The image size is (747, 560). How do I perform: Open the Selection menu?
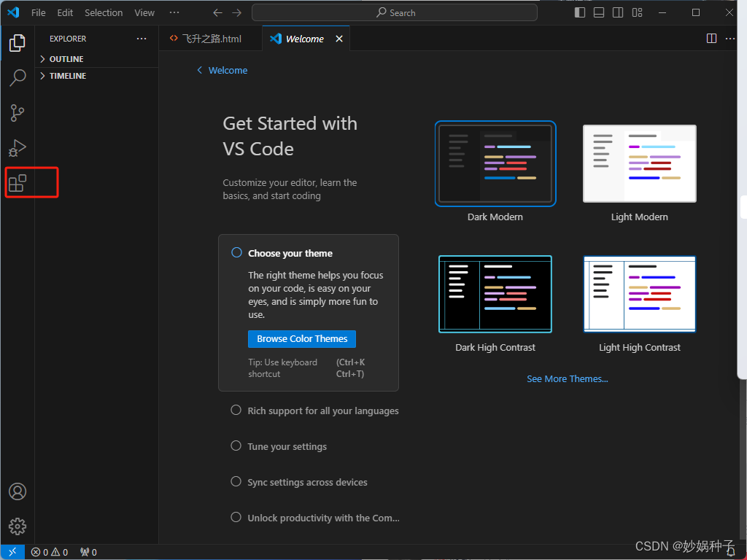pos(104,13)
